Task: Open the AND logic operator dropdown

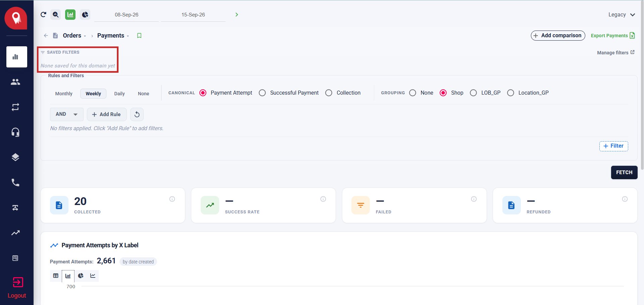Action: click(x=66, y=114)
